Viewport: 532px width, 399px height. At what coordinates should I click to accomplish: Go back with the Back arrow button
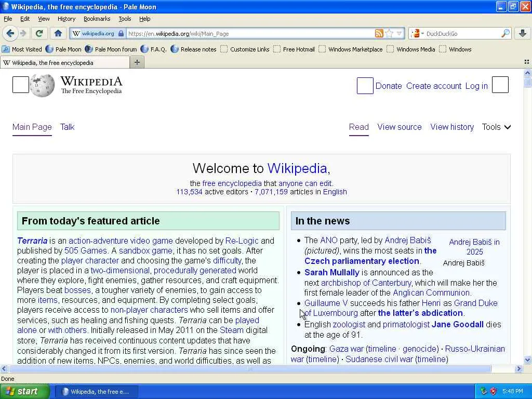pos(10,33)
